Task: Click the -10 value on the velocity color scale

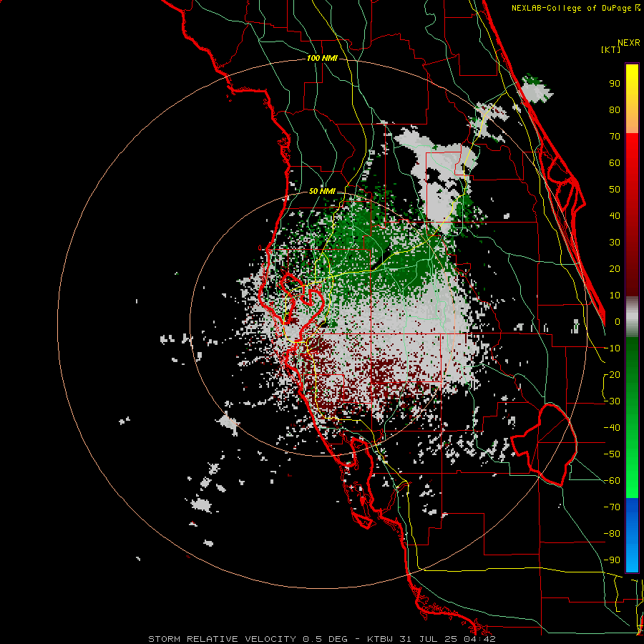Action: (x=612, y=348)
